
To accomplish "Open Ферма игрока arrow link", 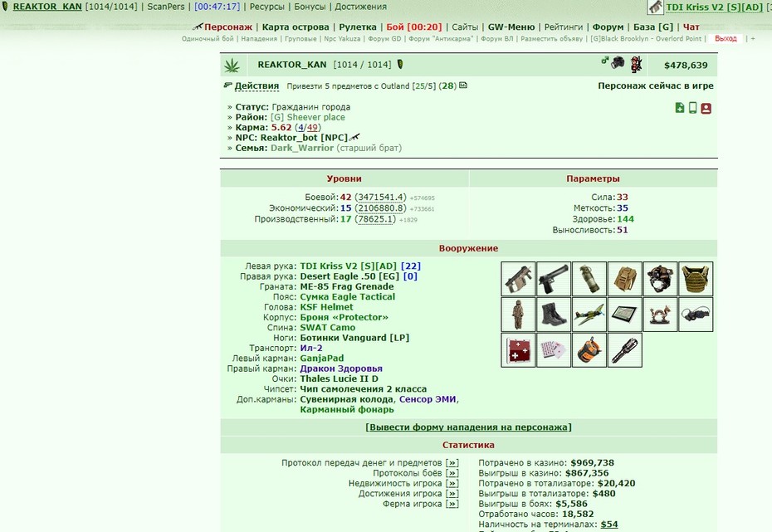I will tap(452, 504).
